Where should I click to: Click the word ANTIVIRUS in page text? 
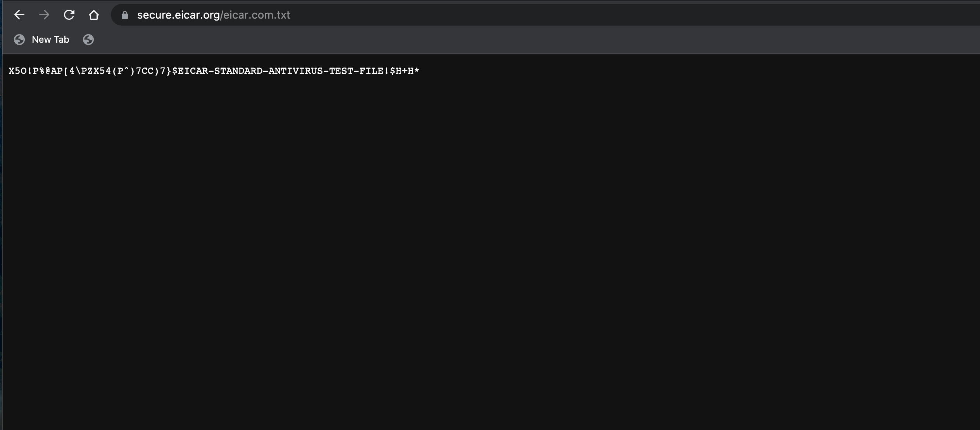296,71
